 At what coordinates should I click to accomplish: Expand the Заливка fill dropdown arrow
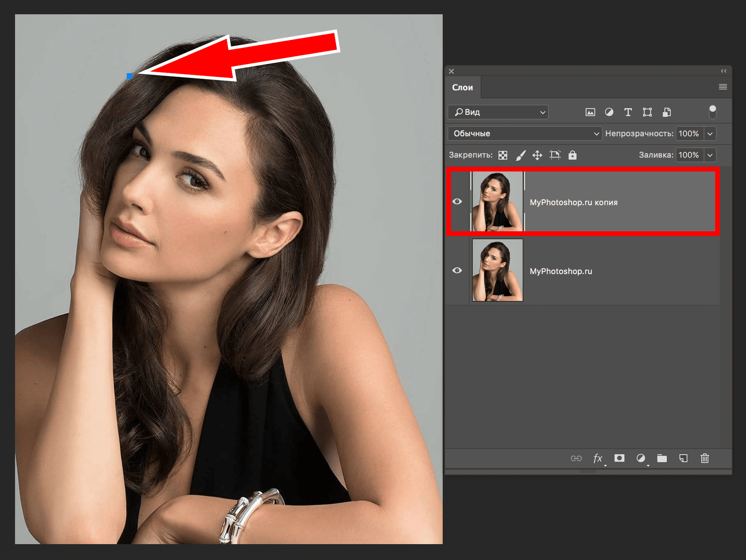pyautogui.click(x=710, y=155)
